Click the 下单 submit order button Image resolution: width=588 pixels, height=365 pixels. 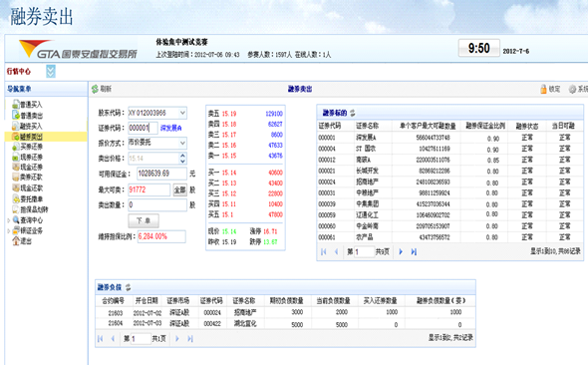144,220
